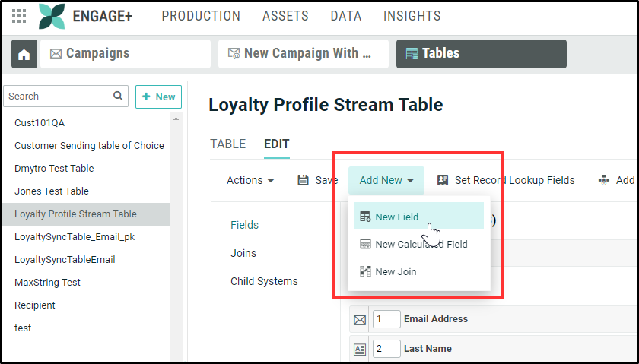Open the PRODUCTION menu
Image resolution: width=639 pixels, height=364 pixels.
201,16
